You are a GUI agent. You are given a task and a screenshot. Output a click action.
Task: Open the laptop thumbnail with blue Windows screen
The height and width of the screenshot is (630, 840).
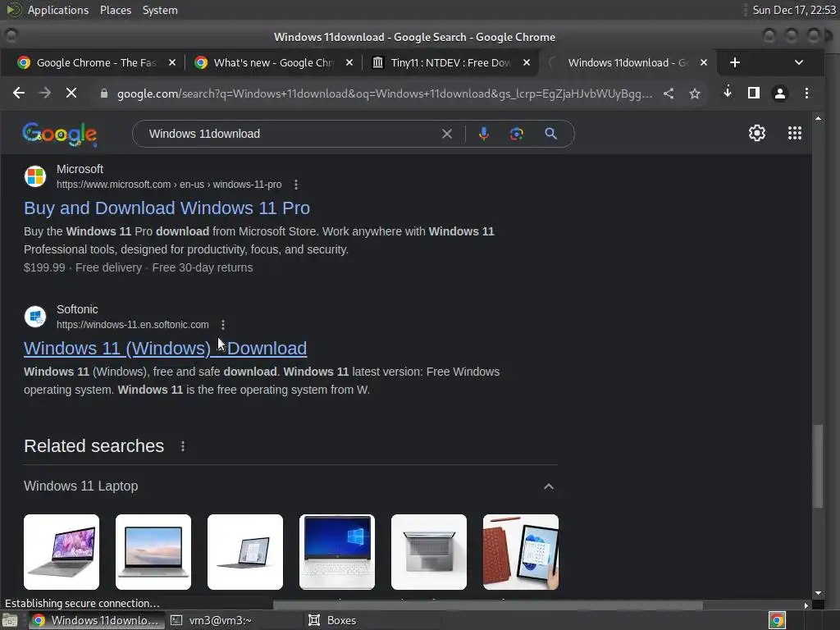(337, 552)
